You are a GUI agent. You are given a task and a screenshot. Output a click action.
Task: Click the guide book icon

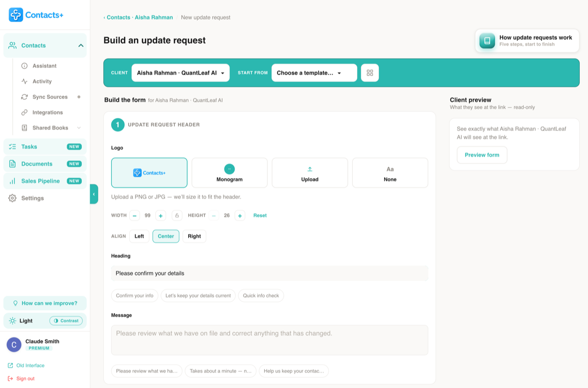point(487,41)
